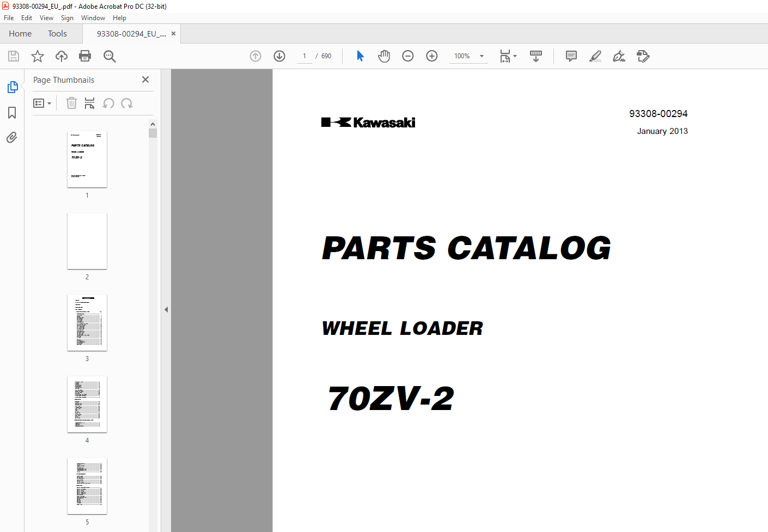
Task: Collapse the navigation pane with side arrow
Action: coord(166,309)
